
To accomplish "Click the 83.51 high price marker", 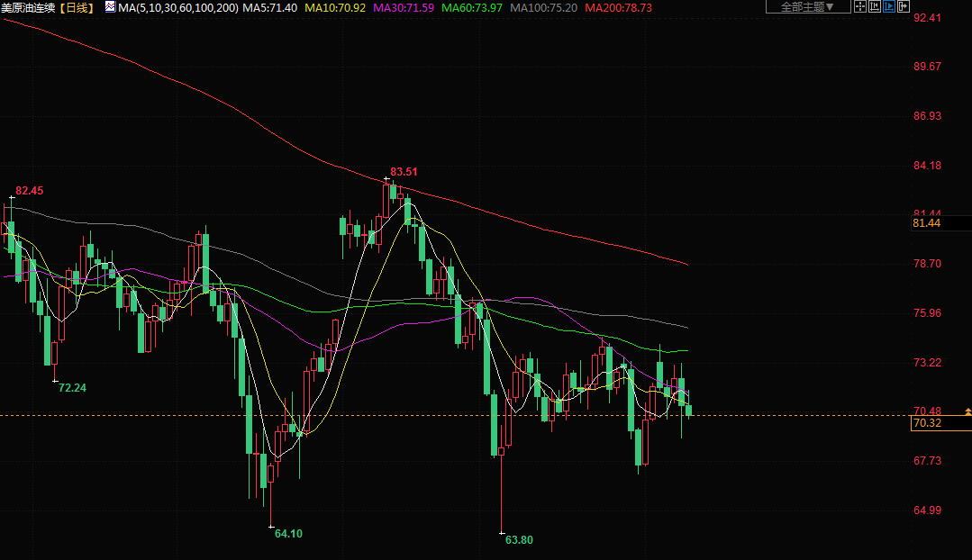I will coord(404,171).
